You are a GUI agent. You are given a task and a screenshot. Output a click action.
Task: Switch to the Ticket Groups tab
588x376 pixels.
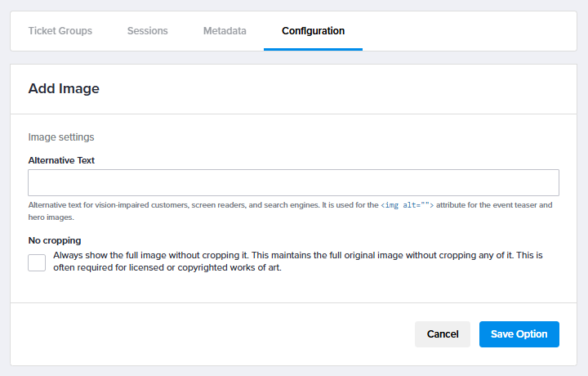click(x=60, y=31)
